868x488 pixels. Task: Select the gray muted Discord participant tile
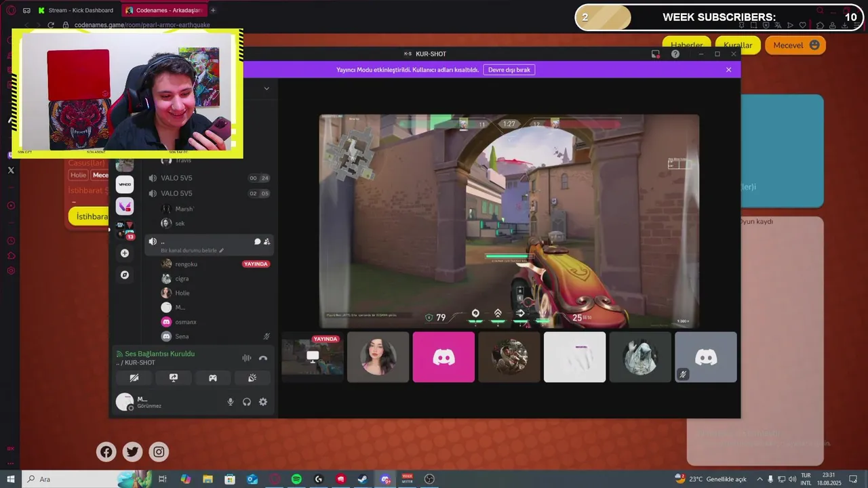[706, 357]
